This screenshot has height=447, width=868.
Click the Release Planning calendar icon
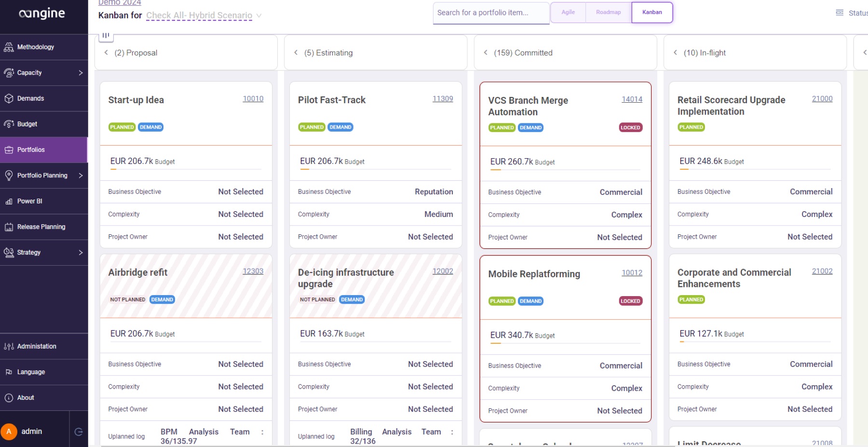[9, 227]
